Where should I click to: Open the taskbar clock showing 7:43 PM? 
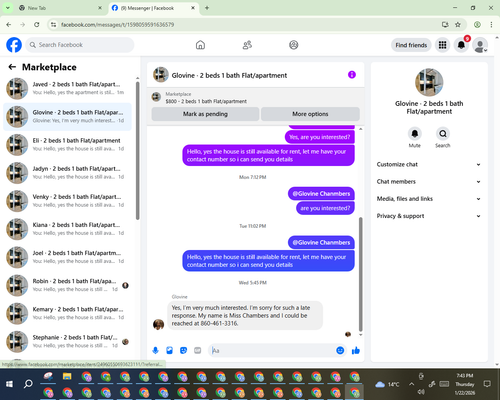tap(465, 384)
